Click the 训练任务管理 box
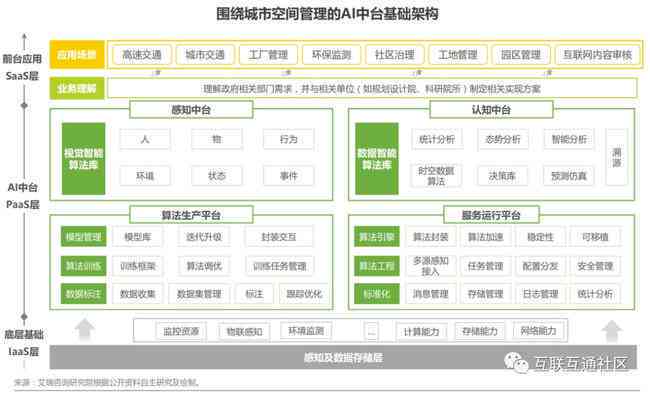 pyautogui.click(x=279, y=266)
